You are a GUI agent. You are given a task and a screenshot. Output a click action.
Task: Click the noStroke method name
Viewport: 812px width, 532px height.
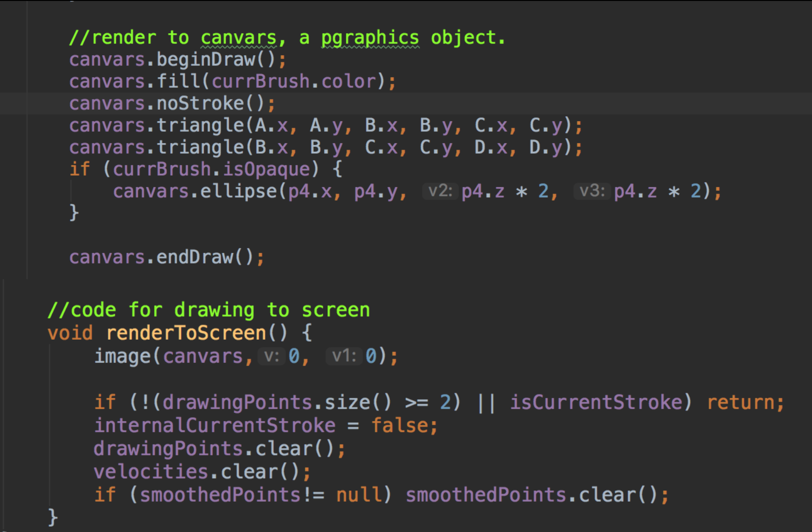[x=200, y=103]
